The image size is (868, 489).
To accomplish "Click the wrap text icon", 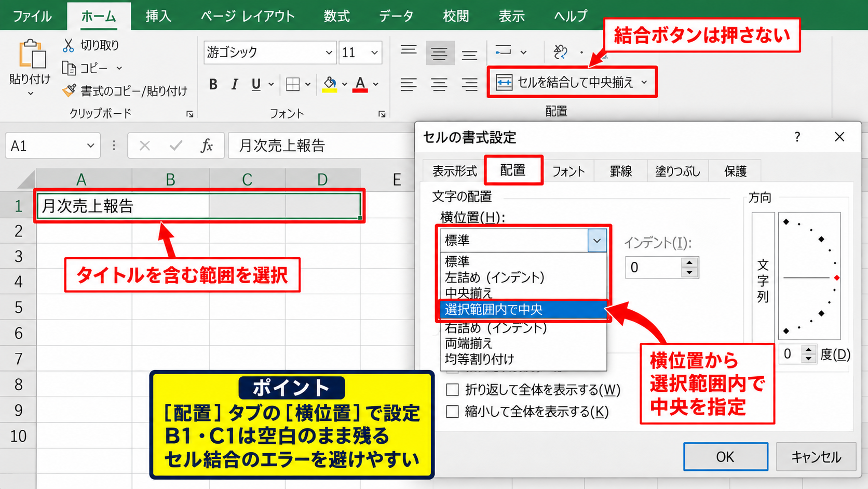I will click(504, 50).
